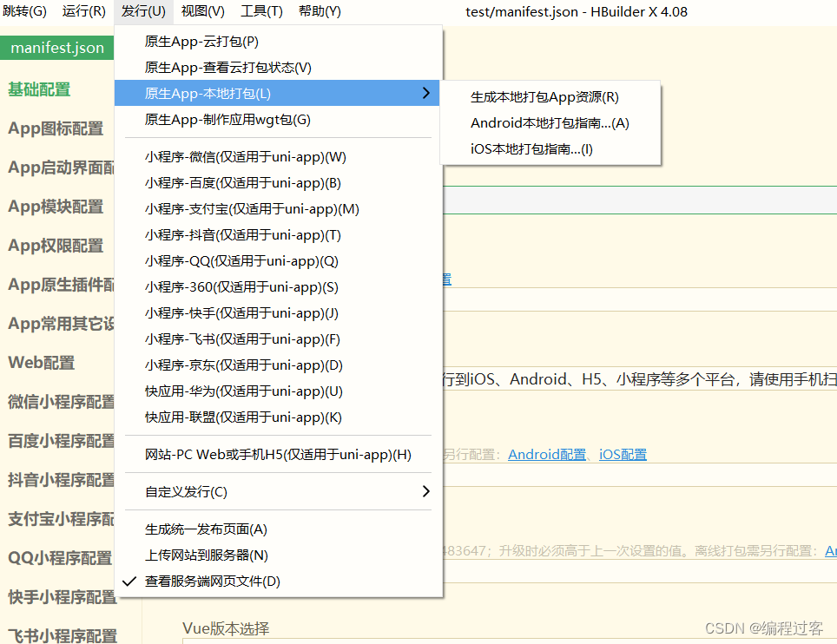Switch to the manifest.json tab
Viewport: 837px width, 644px height.
pyautogui.click(x=57, y=48)
